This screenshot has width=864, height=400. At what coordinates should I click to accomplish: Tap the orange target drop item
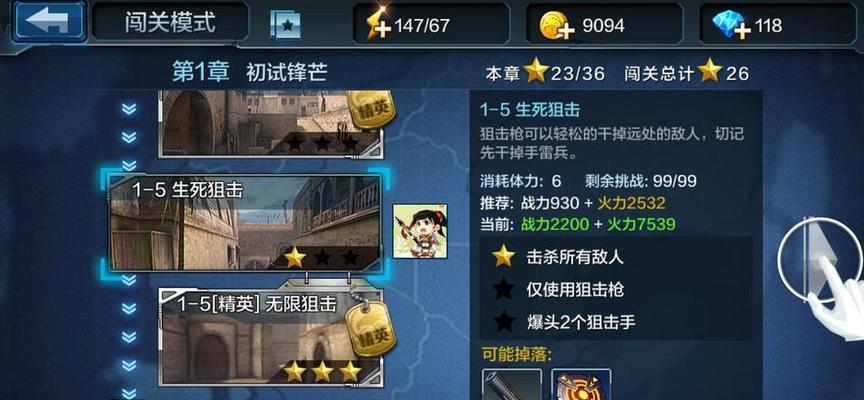point(581,384)
